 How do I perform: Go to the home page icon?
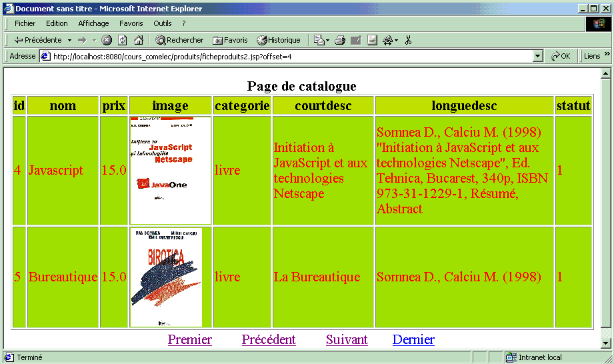pyautogui.click(x=139, y=40)
